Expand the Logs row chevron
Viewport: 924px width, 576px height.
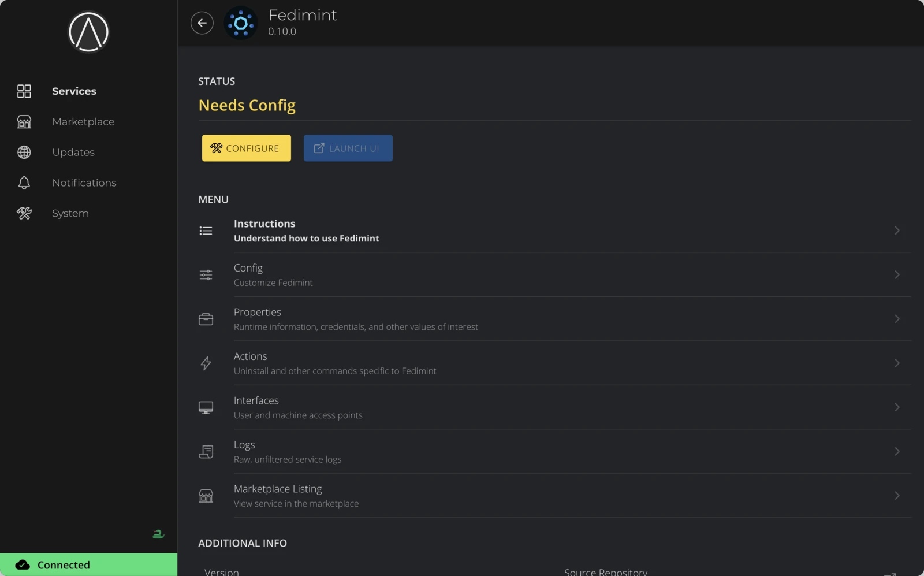tap(896, 451)
